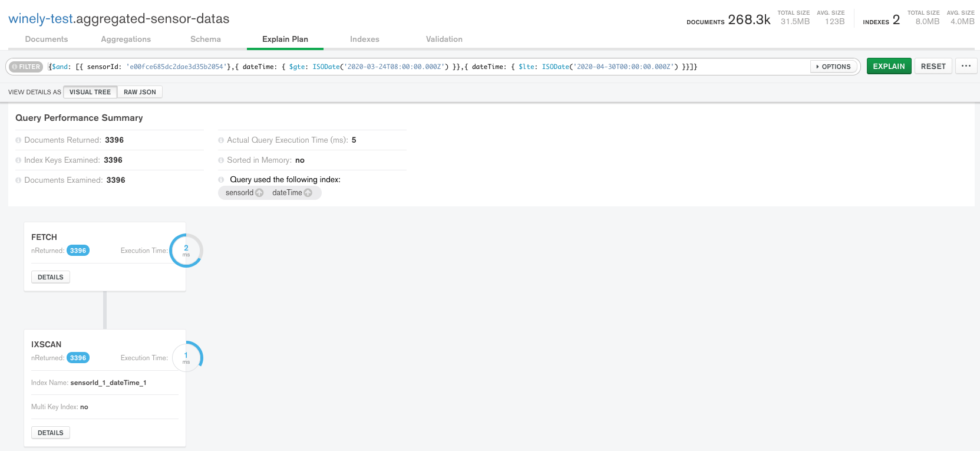Expand Details of the IXSCAN stage
Viewport: 980px width, 451px height.
coord(51,433)
